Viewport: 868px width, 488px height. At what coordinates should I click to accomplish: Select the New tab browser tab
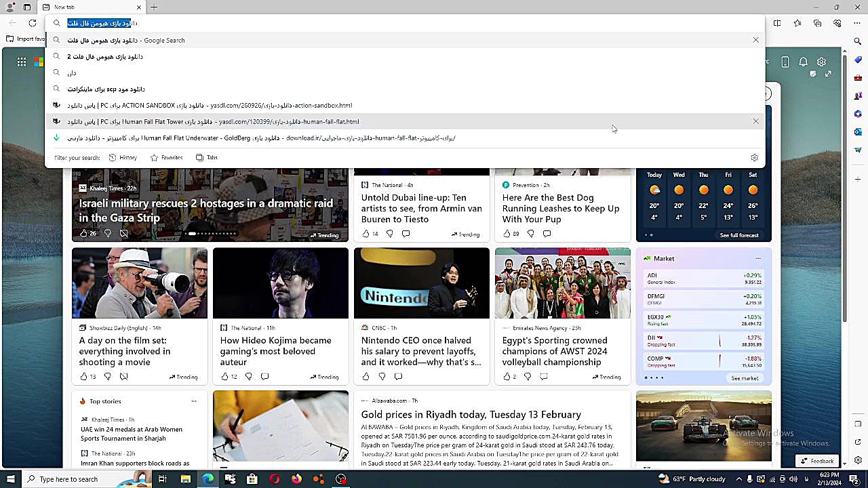(92, 7)
